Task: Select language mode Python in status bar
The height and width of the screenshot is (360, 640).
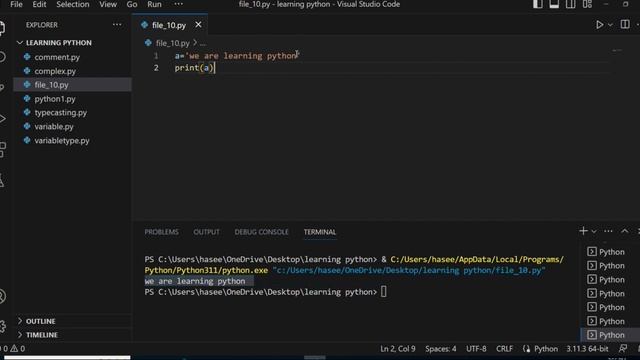Action: 546,349
